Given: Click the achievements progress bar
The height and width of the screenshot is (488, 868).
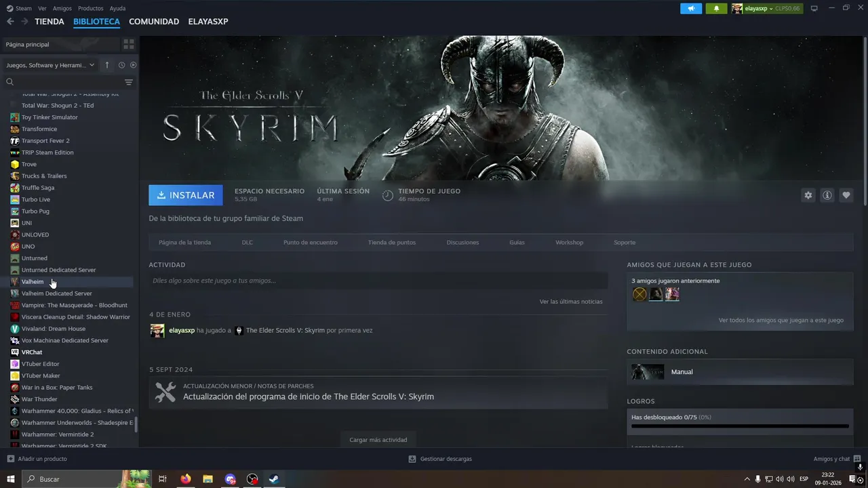Looking at the screenshot, I should [x=740, y=426].
